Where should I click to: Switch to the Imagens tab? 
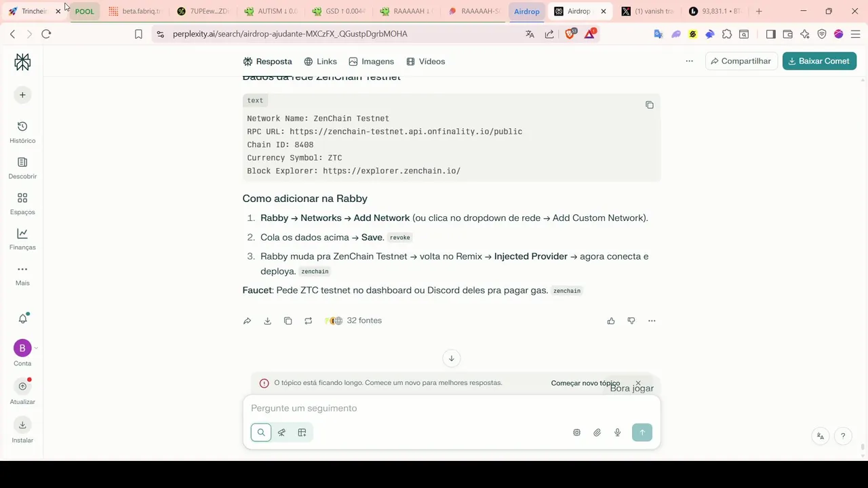pos(371,62)
